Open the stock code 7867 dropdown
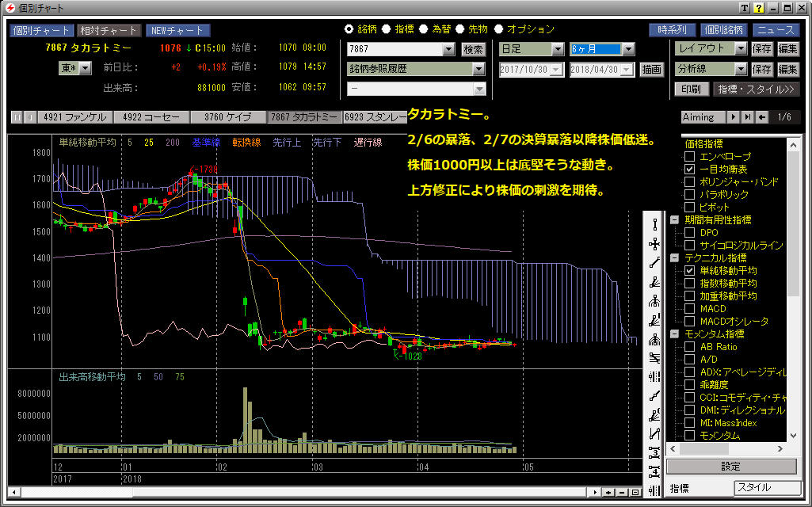Viewport: 812px width, 507px height. coord(449,49)
